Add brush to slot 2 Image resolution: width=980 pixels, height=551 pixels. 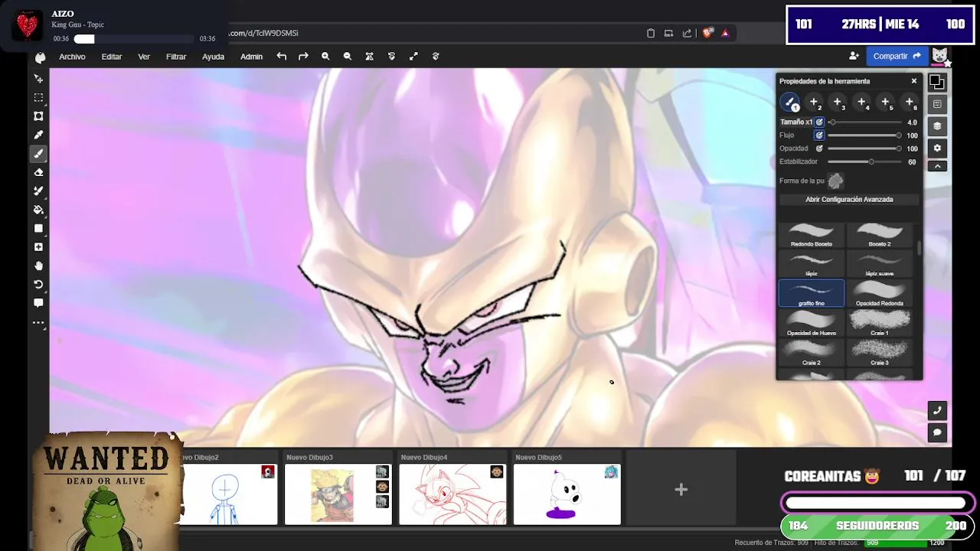(x=814, y=102)
